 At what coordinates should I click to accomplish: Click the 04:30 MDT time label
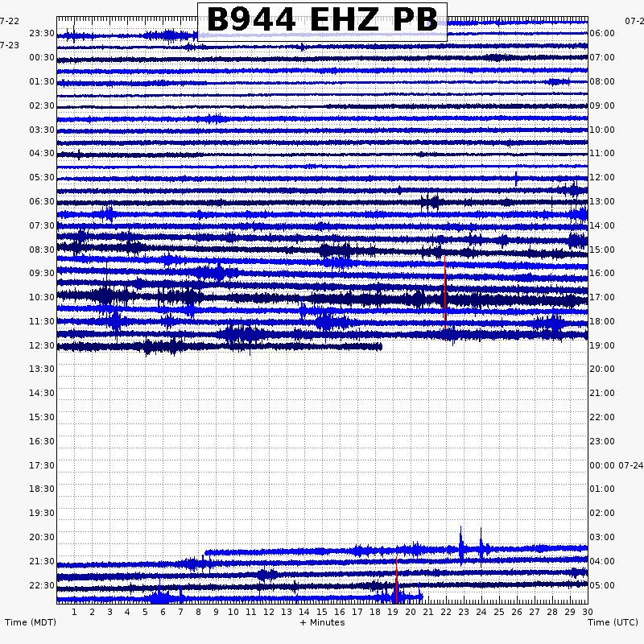point(42,153)
